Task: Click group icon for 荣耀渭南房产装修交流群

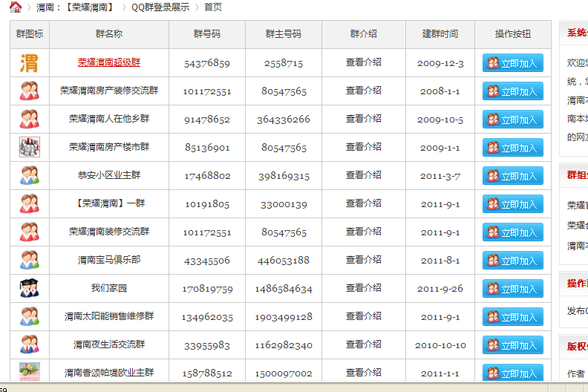Action: 29,91
